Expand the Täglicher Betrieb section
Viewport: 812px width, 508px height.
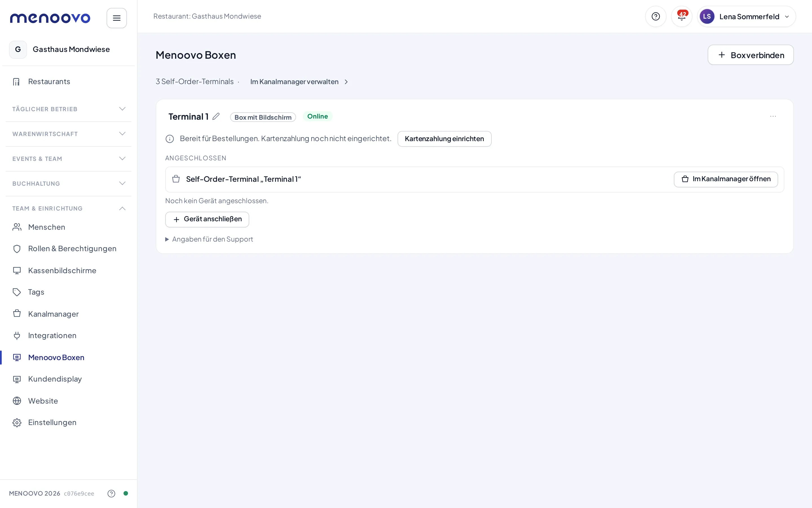click(x=69, y=109)
